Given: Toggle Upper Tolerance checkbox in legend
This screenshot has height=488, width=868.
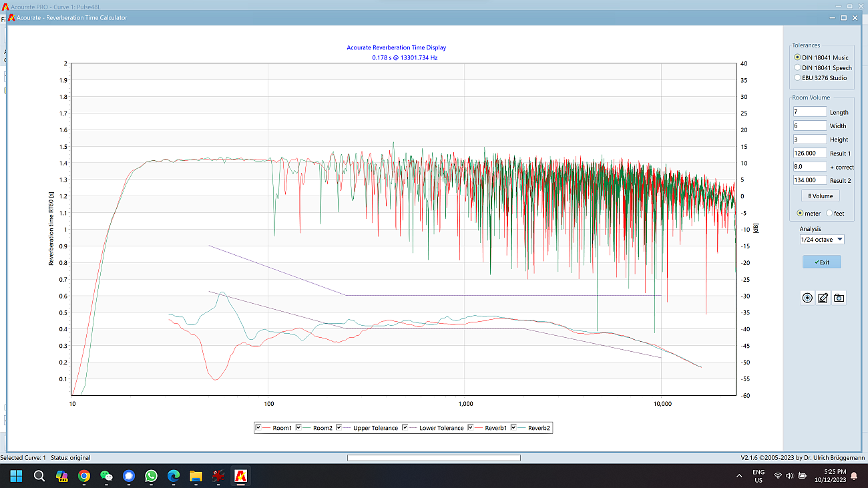Looking at the screenshot, I should point(339,427).
